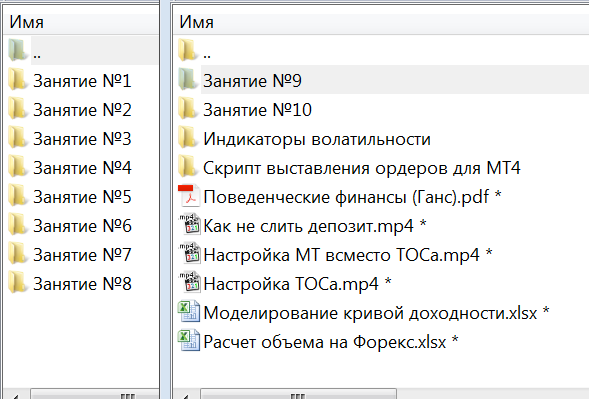The image size is (589, 399).
Task: Sort right pane by Имя column header
Action: click(x=381, y=22)
